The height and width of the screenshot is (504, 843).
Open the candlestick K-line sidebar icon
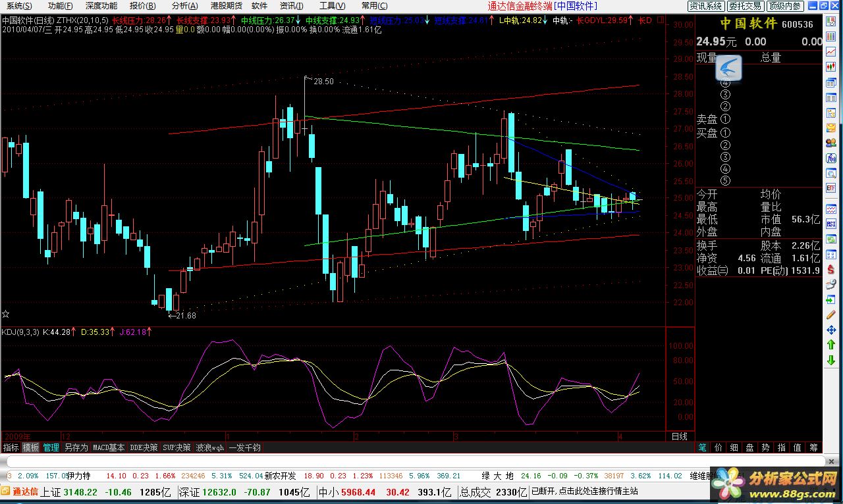coord(831,66)
